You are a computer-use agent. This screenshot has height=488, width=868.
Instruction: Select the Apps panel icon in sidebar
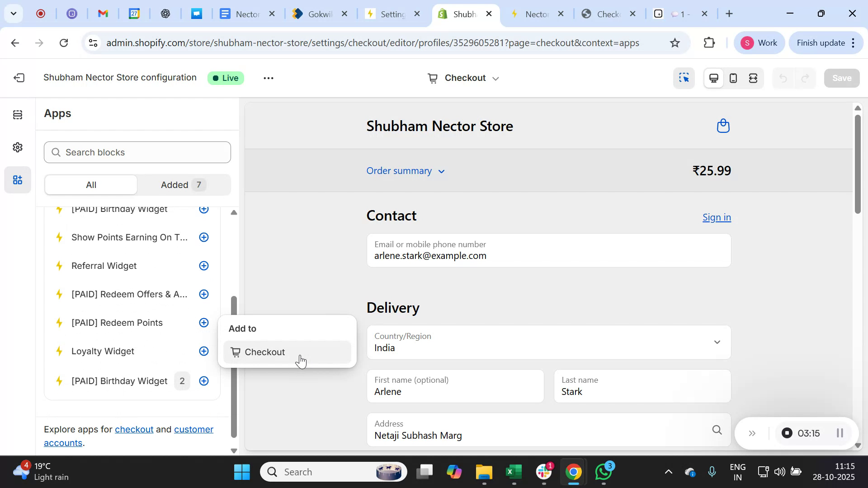tap(17, 179)
